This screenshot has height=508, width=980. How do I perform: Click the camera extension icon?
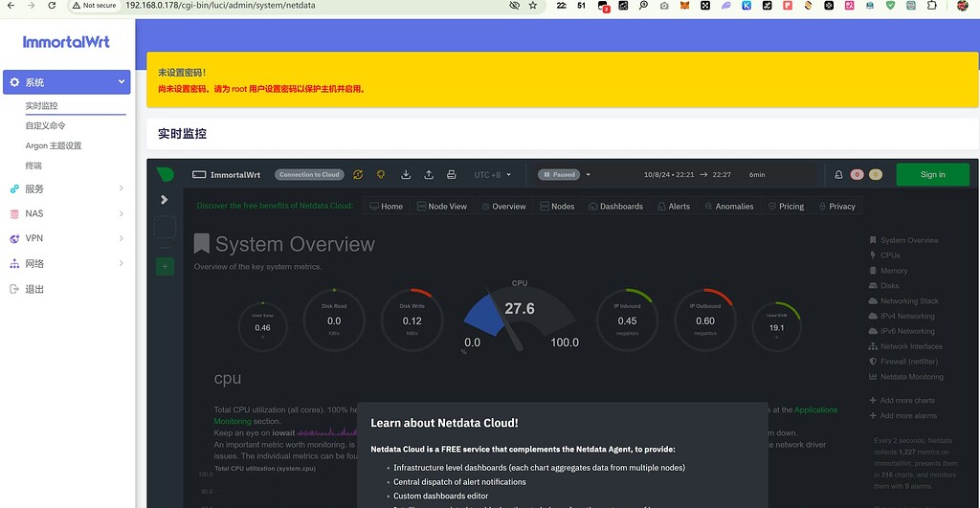pos(664,6)
